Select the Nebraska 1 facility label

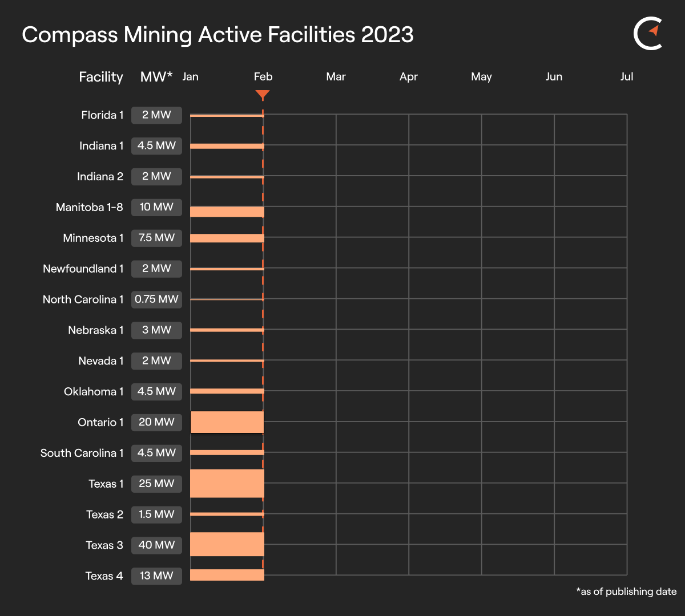pos(95,330)
